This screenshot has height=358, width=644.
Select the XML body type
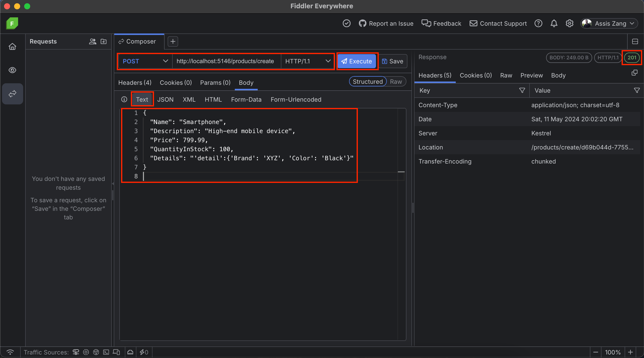pos(189,99)
